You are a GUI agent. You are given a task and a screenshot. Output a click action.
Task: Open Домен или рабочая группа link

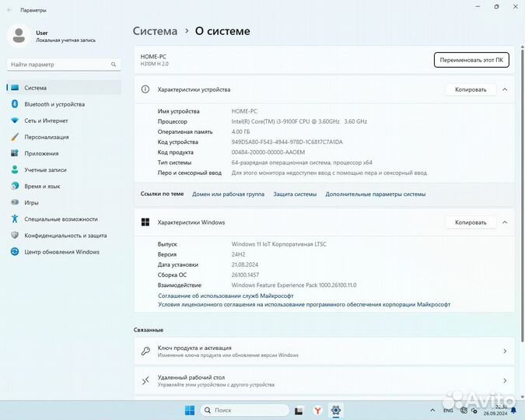[228, 194]
